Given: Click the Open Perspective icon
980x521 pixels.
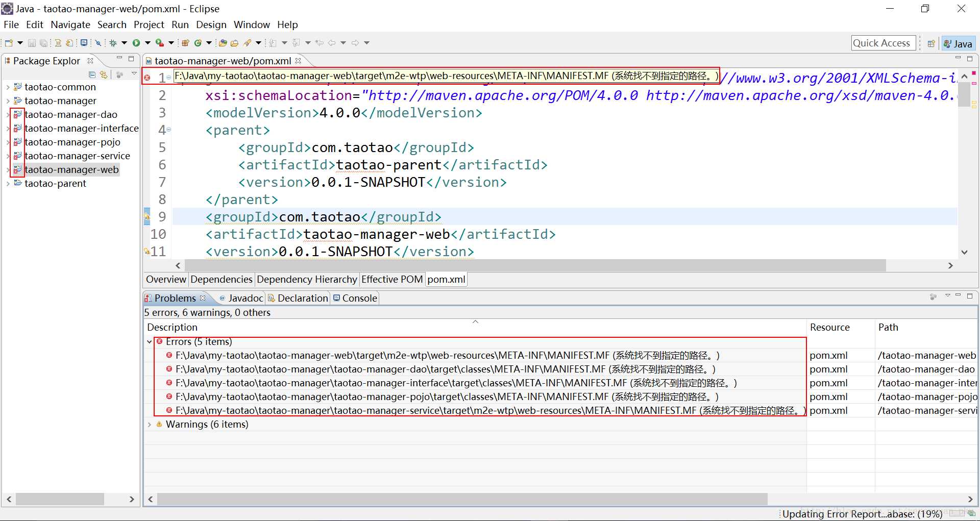Looking at the screenshot, I should click(931, 43).
